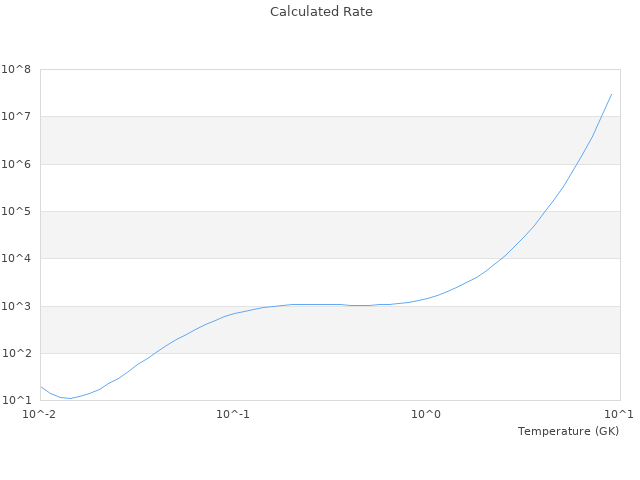Click the shaded band between 10^4 and 10^5
Screen dimensions: 640x480
[330, 235]
